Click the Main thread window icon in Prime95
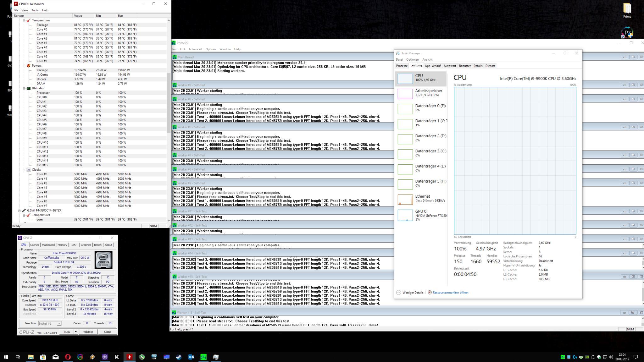 [x=174, y=57]
